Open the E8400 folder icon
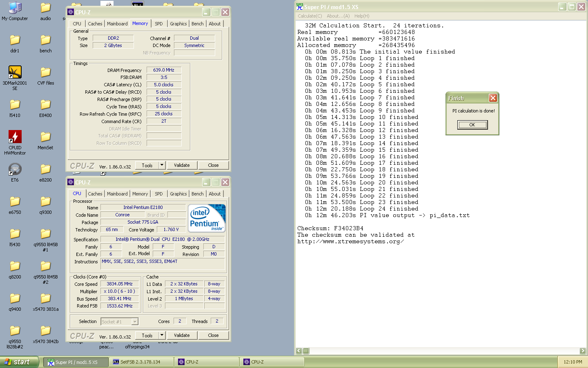 pyautogui.click(x=46, y=105)
